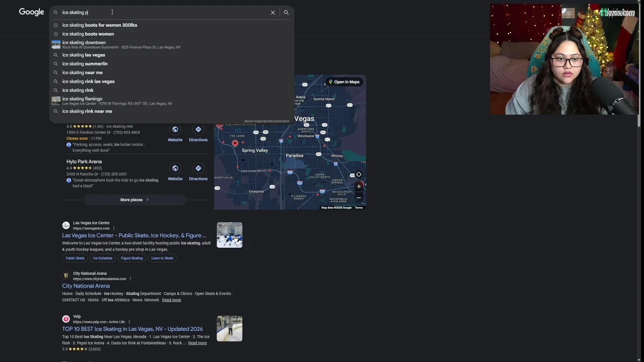This screenshot has width=644, height=362.
Task: Click the 'Ice Schedule' sitelink chip
Action: pos(103,258)
